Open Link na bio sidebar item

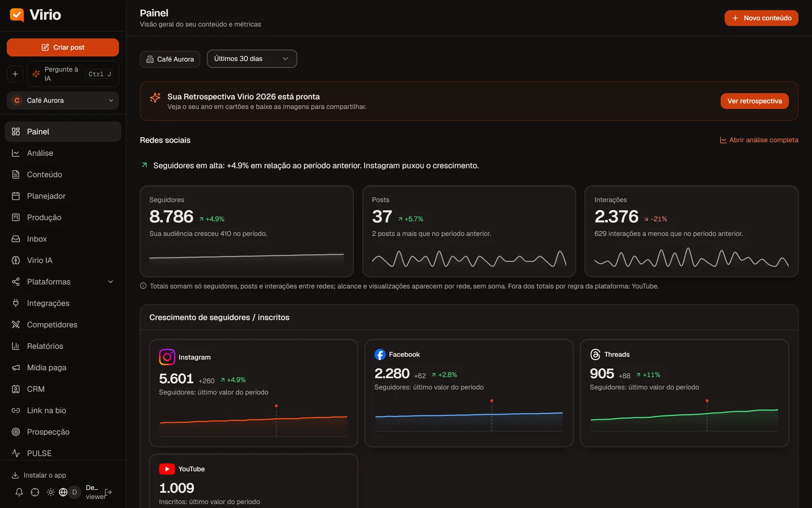[63, 410]
